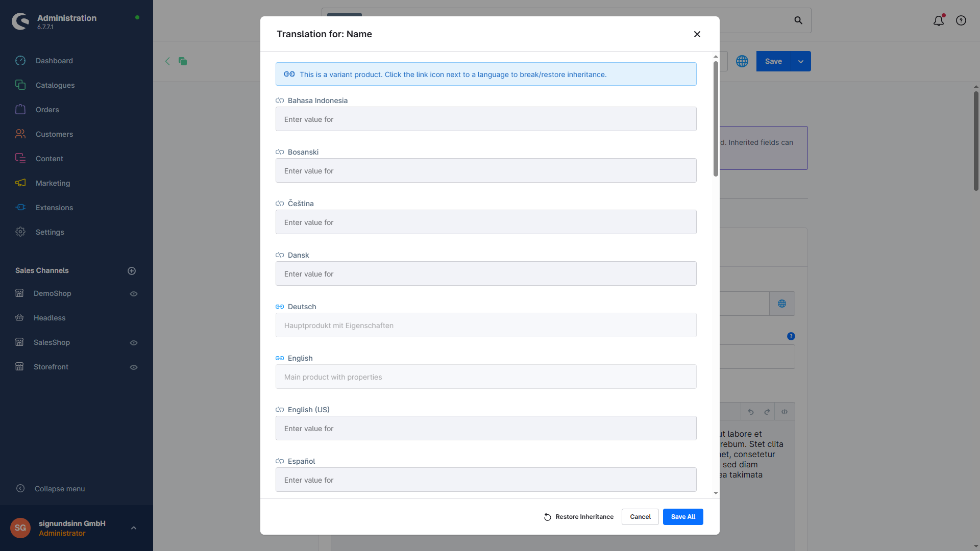Open the Save button dropdown arrow

(x=801, y=61)
